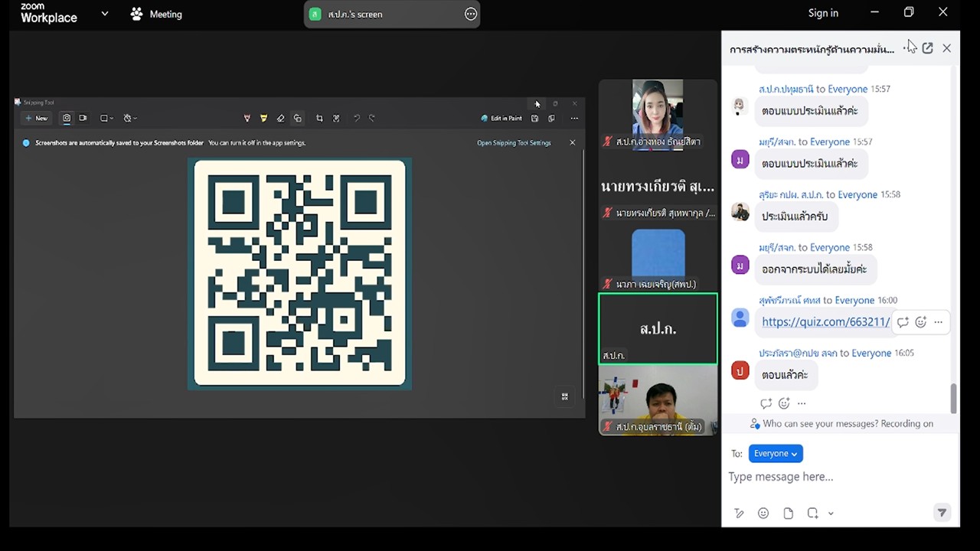The height and width of the screenshot is (551, 980).
Task: Open chat panel more options dots
Action: (906, 48)
